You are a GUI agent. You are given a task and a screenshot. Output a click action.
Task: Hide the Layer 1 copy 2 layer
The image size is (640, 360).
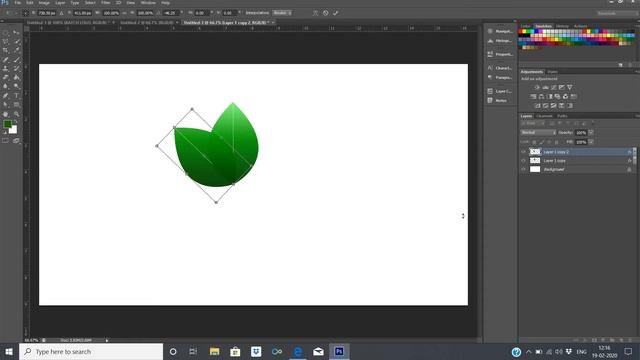click(x=524, y=152)
